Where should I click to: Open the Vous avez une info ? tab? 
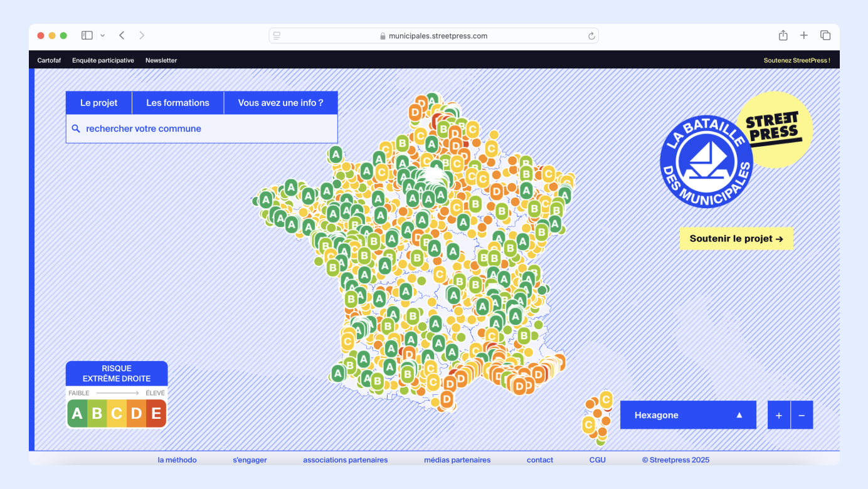281,103
